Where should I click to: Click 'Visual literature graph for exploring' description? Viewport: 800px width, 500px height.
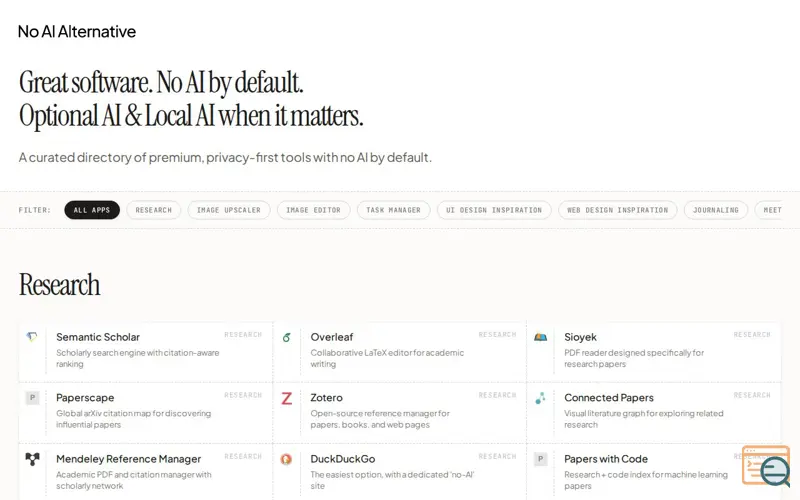click(644, 419)
